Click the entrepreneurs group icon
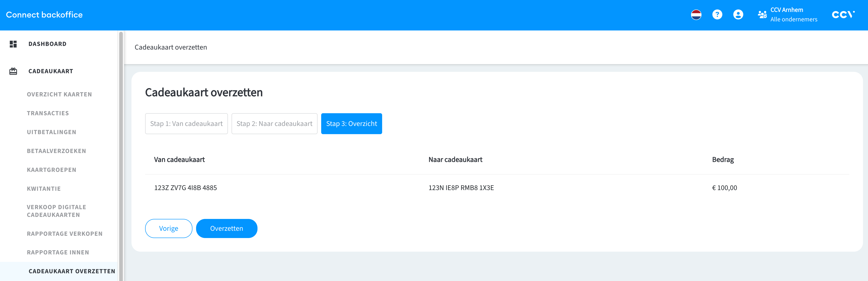The height and width of the screenshot is (281, 868). [x=762, y=15]
